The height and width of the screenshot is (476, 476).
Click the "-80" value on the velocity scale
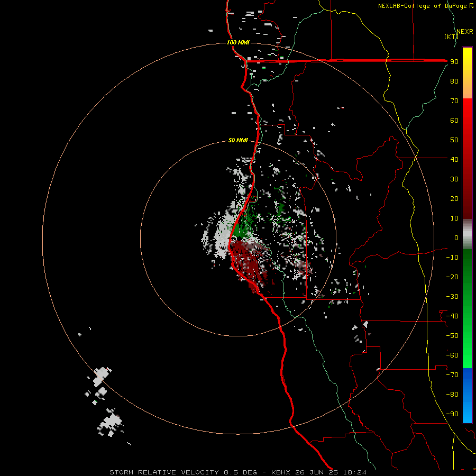(x=452, y=395)
